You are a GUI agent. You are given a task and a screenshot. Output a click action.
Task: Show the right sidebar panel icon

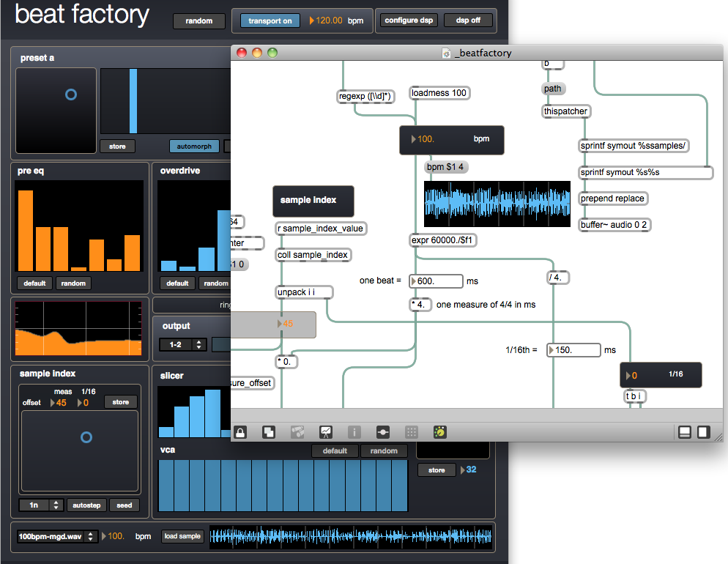(x=703, y=431)
